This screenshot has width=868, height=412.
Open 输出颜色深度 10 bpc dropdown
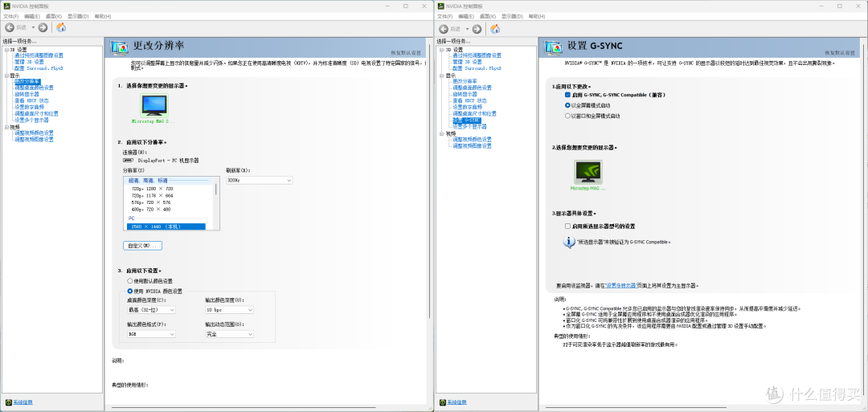coord(229,310)
